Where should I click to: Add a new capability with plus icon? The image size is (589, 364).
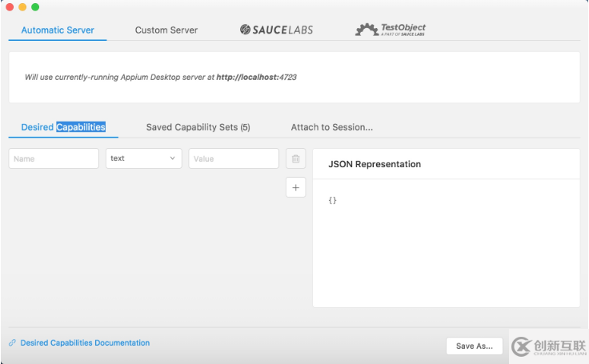tap(295, 187)
